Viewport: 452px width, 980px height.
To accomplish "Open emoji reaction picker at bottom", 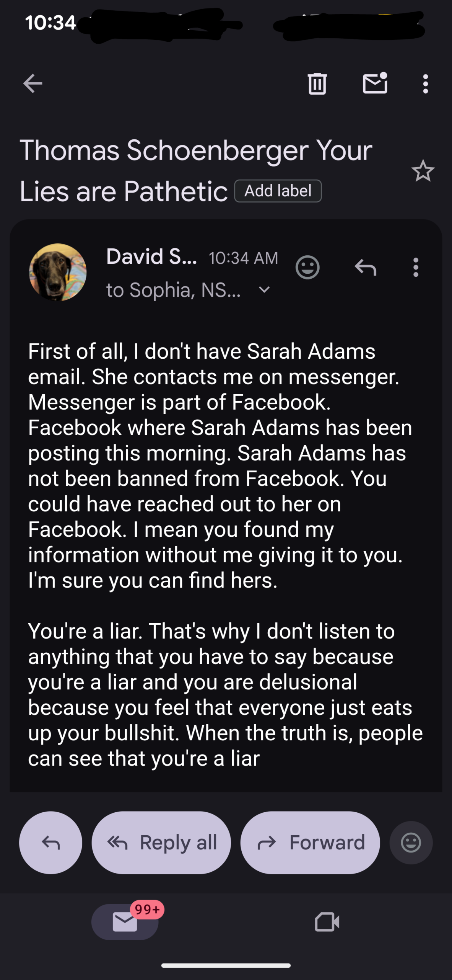I will (411, 843).
